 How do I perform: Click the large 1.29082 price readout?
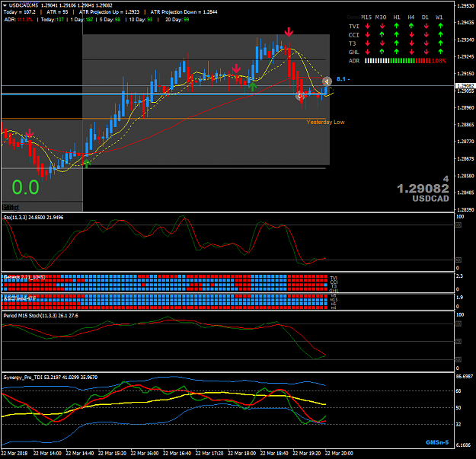423,189
